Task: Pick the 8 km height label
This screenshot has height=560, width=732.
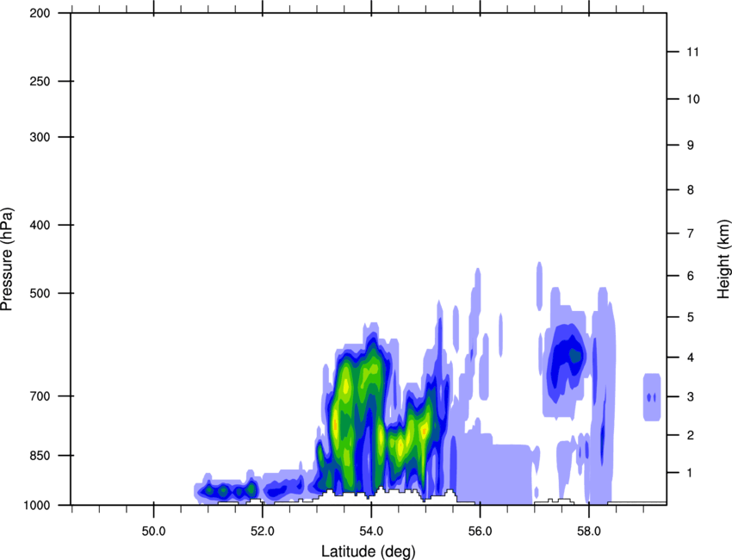Action: pos(691,190)
